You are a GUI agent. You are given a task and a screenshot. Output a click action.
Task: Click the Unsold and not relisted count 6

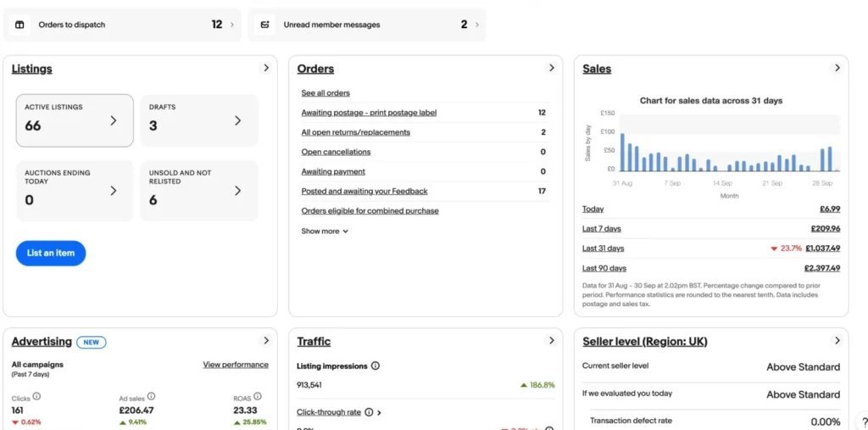pyautogui.click(x=153, y=200)
